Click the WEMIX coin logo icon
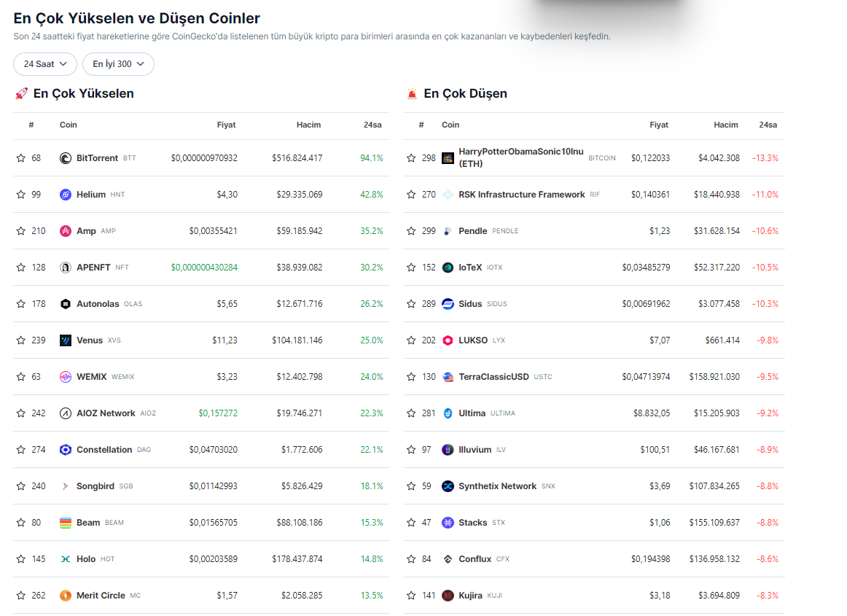This screenshot has height=616, width=847. (66, 377)
